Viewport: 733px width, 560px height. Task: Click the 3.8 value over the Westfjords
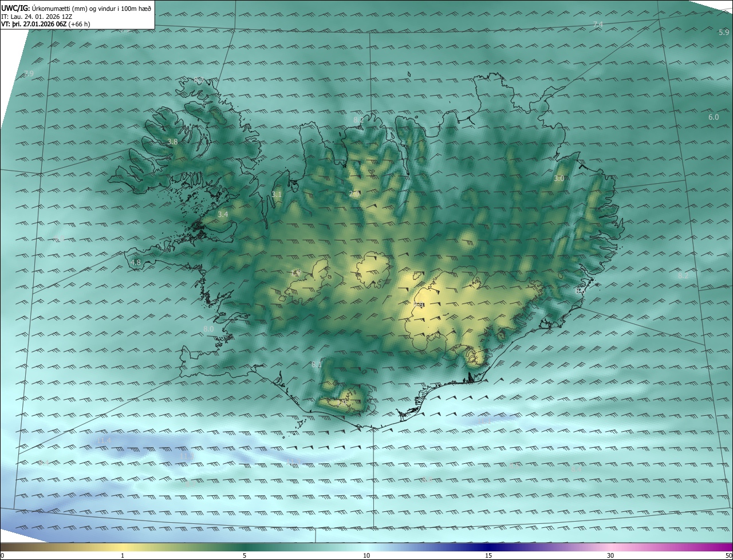pos(172,141)
